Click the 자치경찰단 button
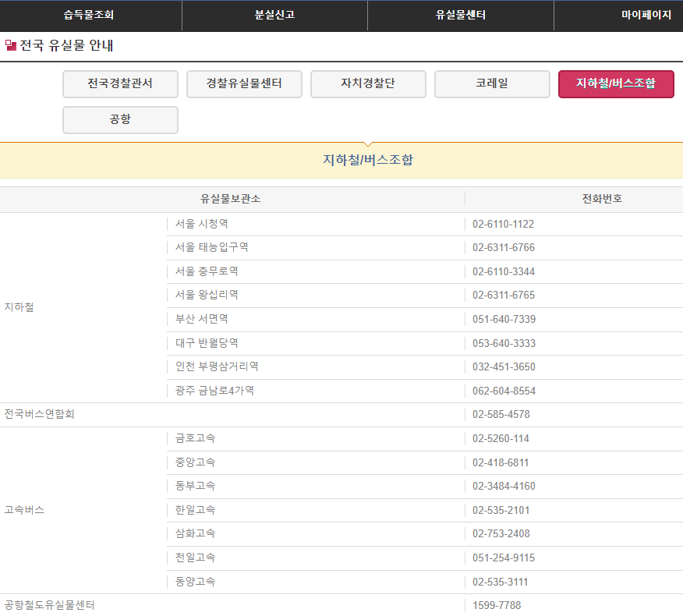Image resolution: width=683 pixels, height=616 pixels. (368, 84)
